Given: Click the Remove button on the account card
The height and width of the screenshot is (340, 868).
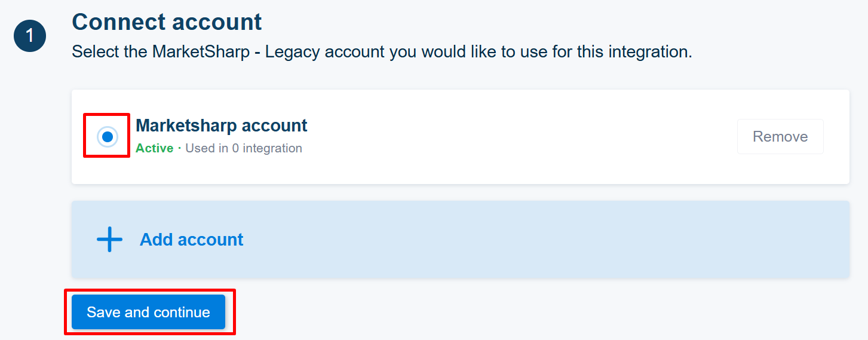Looking at the screenshot, I should point(780,137).
